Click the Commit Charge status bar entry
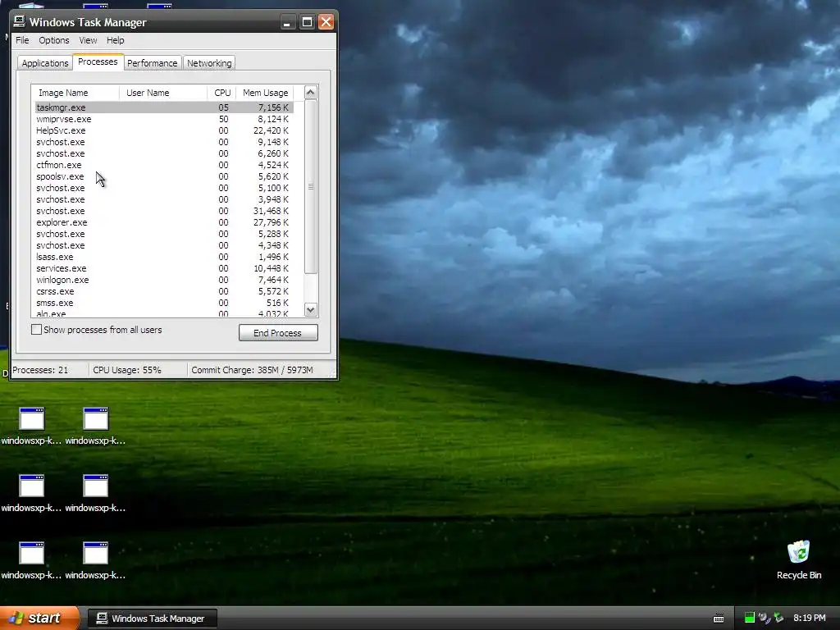Viewport: 840px width, 630px height. [x=253, y=370]
